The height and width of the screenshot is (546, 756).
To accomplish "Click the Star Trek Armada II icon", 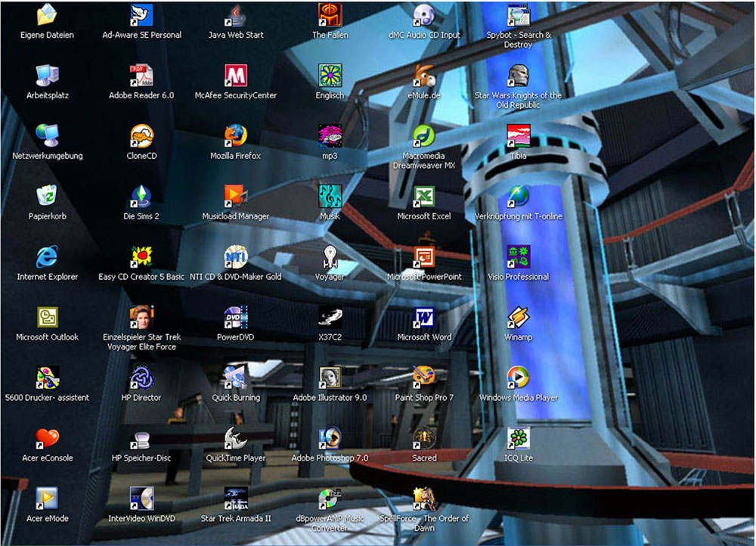I will (x=236, y=499).
